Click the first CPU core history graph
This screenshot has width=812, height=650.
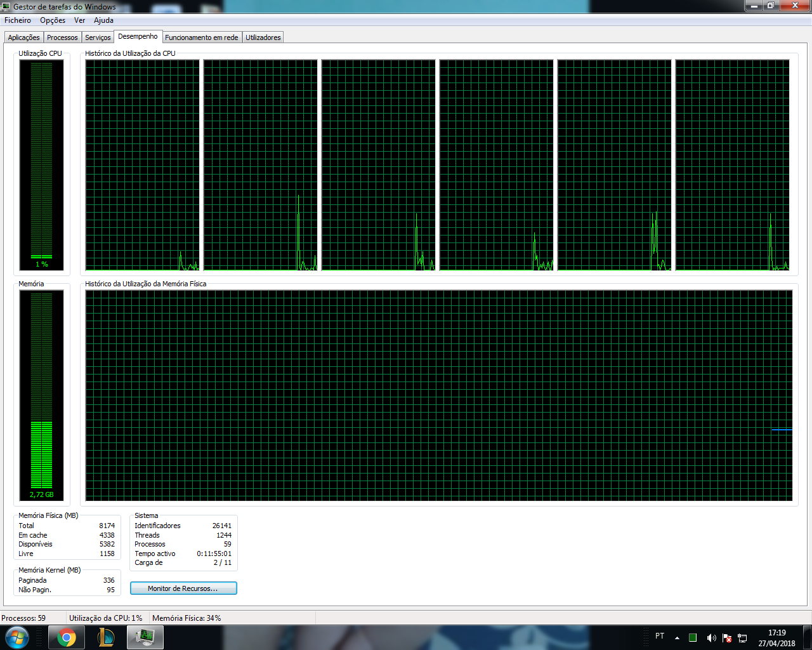[x=142, y=165]
